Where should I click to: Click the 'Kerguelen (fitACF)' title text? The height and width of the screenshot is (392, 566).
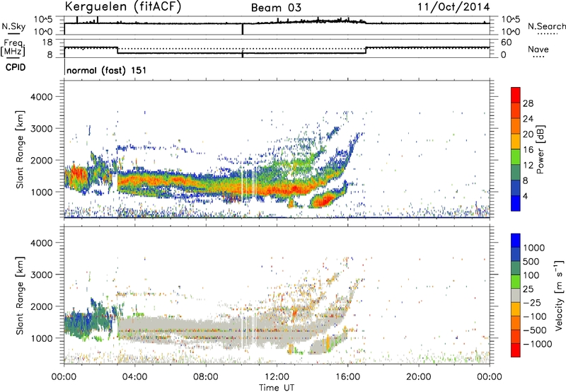click(122, 7)
